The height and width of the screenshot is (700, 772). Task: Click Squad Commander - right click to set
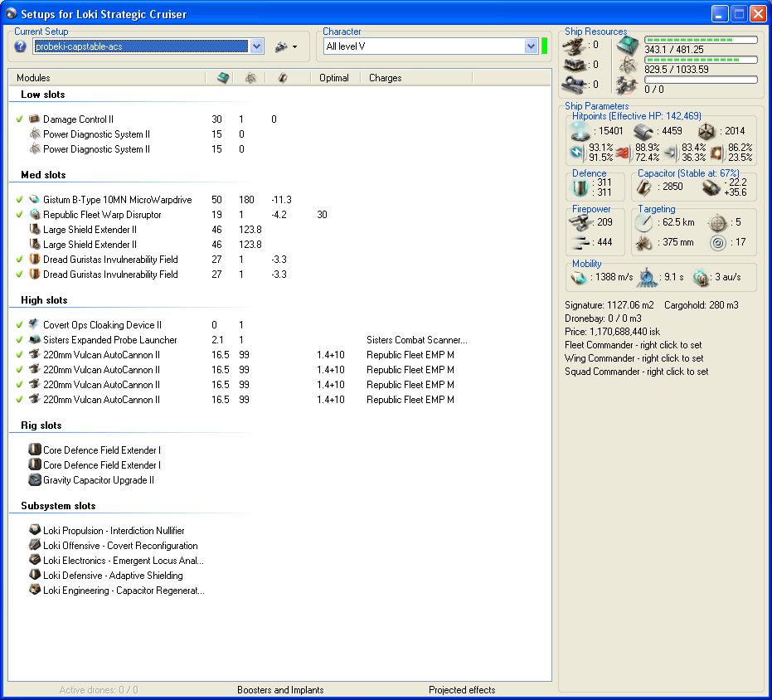click(637, 372)
